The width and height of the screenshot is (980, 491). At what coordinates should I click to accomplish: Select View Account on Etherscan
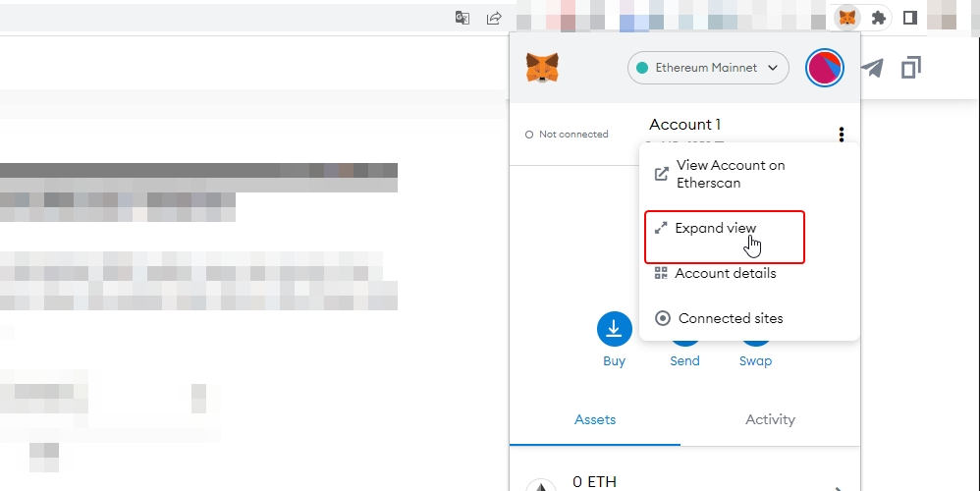pos(730,174)
